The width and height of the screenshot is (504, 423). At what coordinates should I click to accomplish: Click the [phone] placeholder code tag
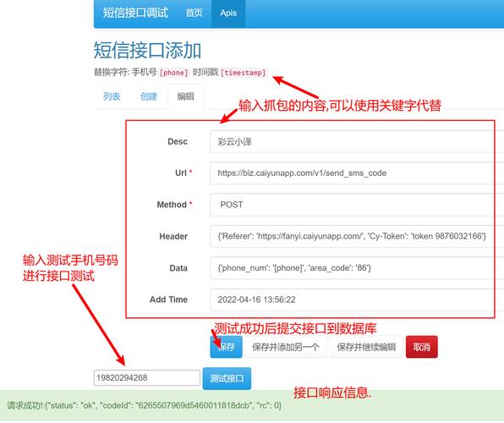pos(174,73)
